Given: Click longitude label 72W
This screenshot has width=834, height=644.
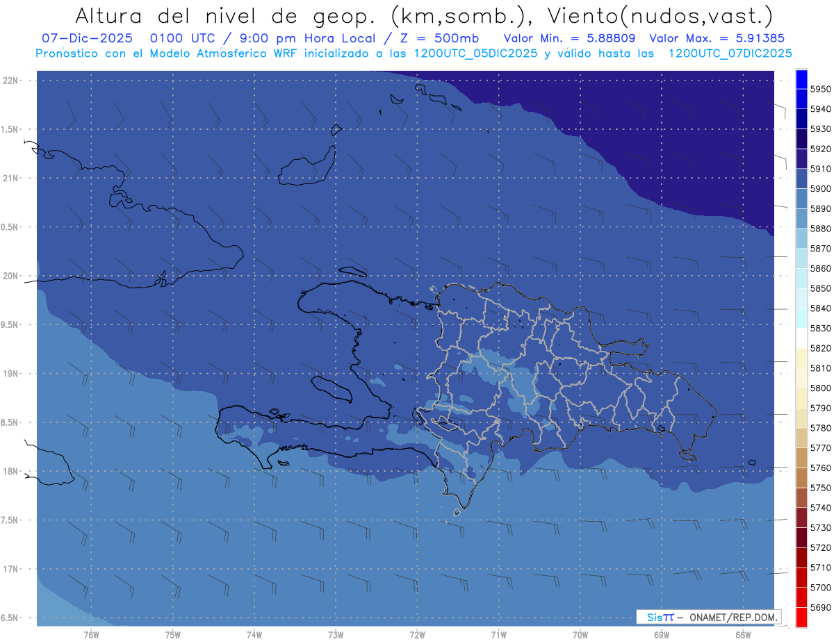Looking at the screenshot, I should (x=417, y=635).
